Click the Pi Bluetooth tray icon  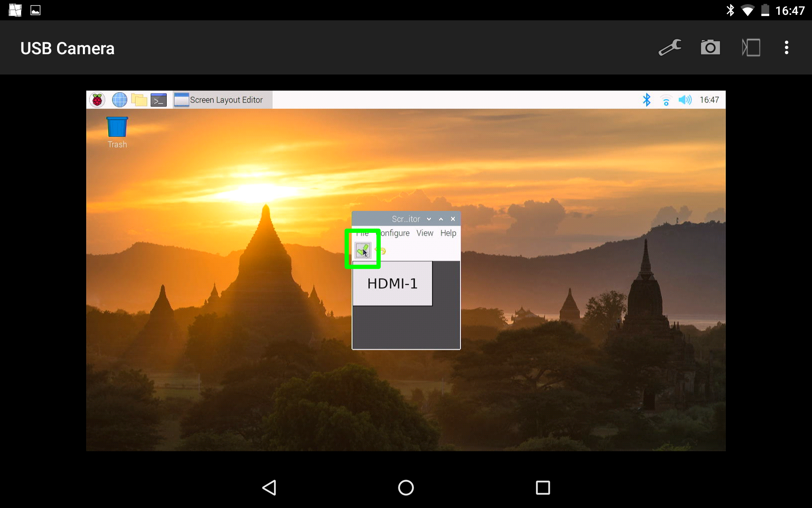(x=646, y=100)
